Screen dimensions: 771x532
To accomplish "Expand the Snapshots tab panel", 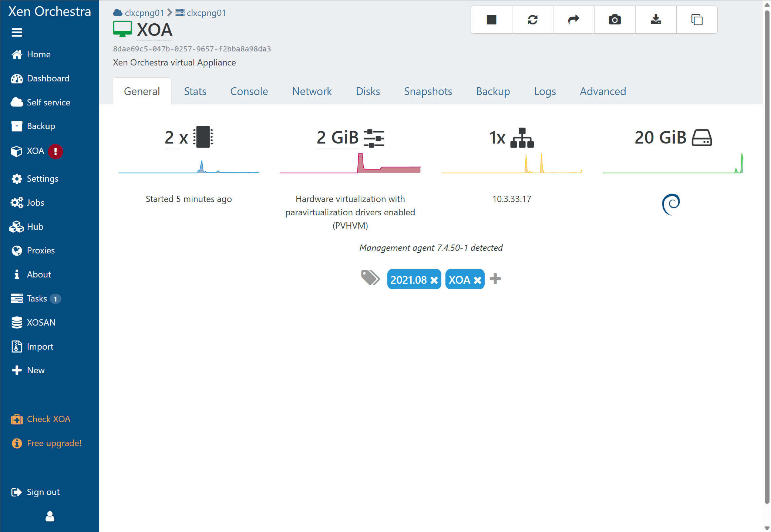I will (x=428, y=91).
